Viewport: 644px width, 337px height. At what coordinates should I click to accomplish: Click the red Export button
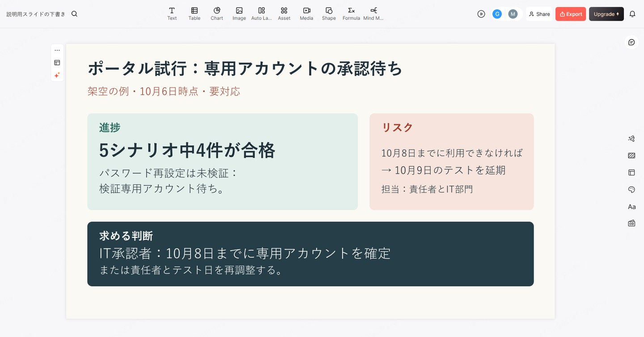tap(571, 14)
